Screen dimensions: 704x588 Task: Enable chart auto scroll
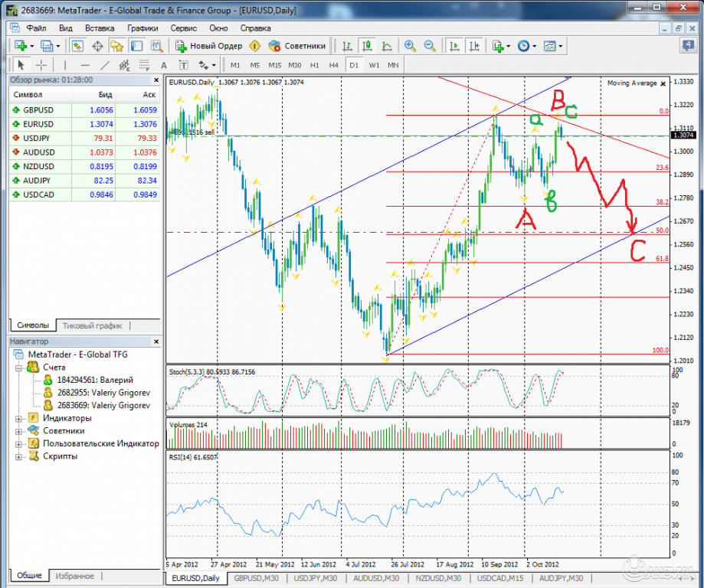(x=454, y=44)
